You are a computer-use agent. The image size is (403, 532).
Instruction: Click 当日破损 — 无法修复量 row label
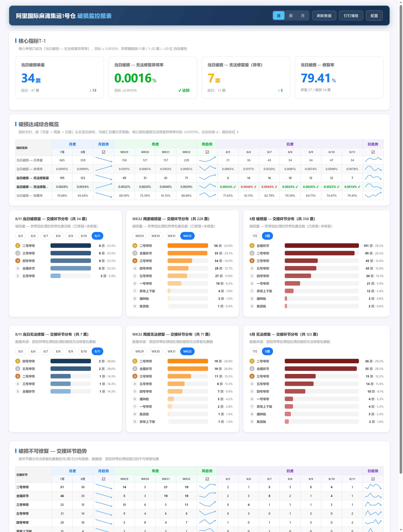(32, 178)
